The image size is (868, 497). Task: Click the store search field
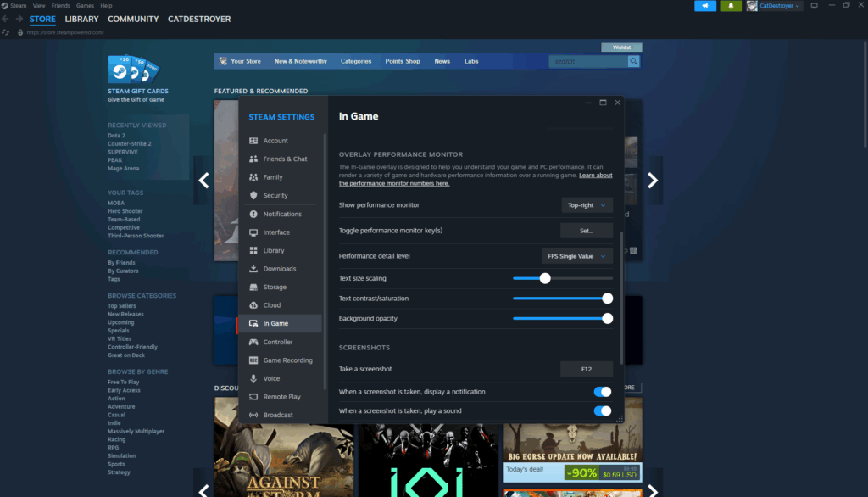coord(588,62)
